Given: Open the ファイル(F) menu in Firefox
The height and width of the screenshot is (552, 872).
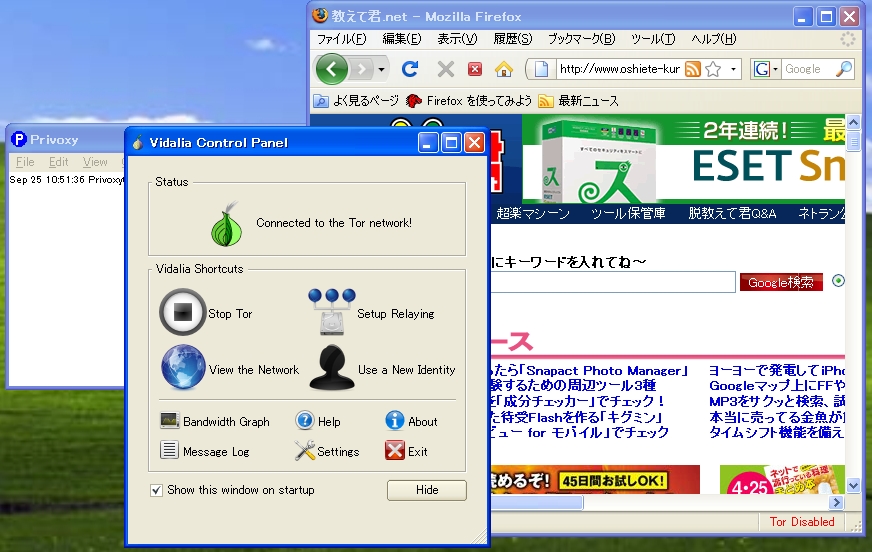Looking at the screenshot, I should pos(341,39).
